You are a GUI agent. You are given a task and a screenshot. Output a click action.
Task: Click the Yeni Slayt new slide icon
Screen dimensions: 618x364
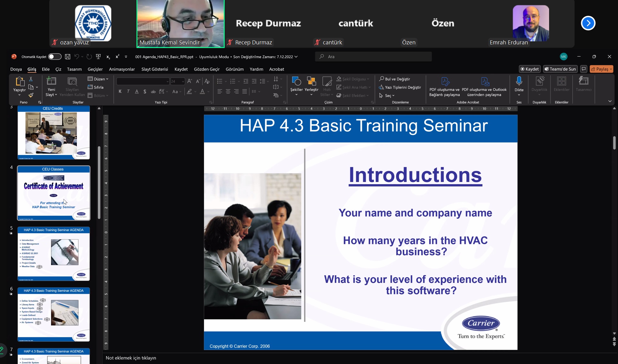(x=51, y=81)
